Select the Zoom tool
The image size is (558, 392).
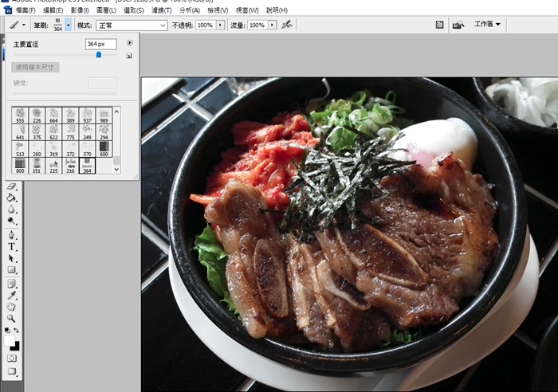[12, 318]
